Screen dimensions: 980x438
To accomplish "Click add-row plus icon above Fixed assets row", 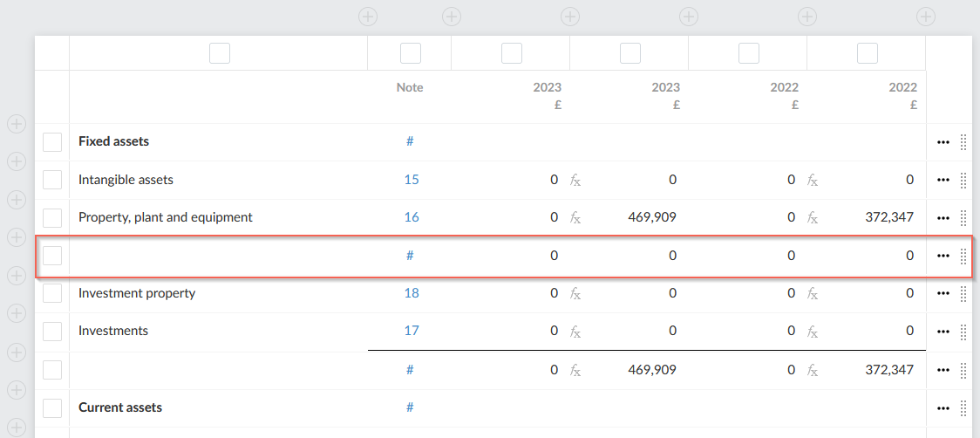I will coord(17,124).
